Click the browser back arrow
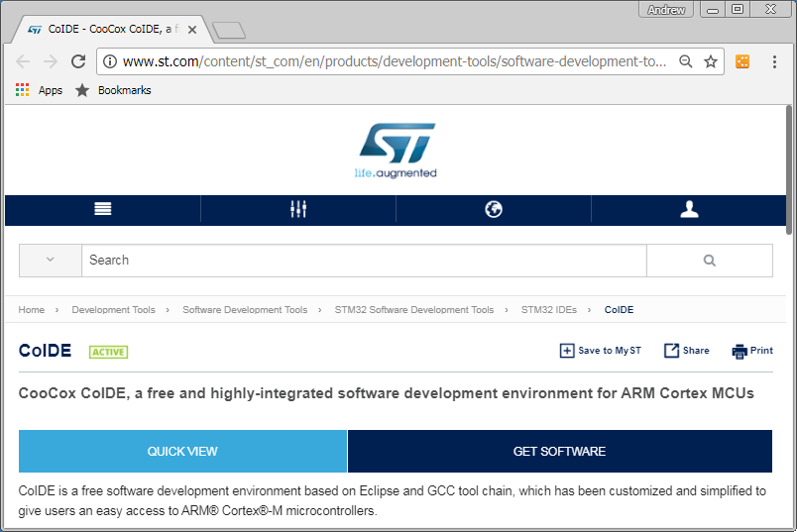 [x=23, y=61]
